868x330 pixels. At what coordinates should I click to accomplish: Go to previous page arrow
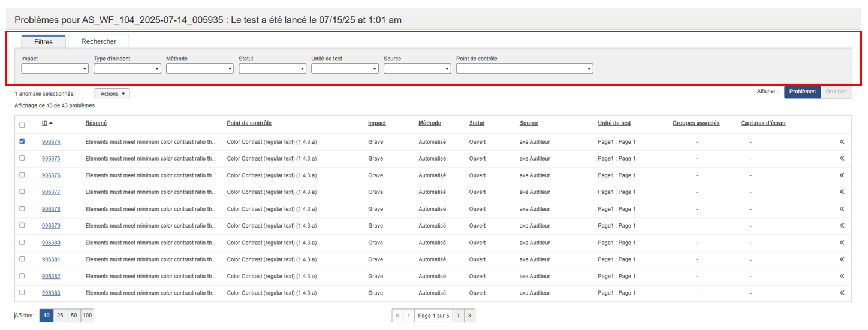409,316
